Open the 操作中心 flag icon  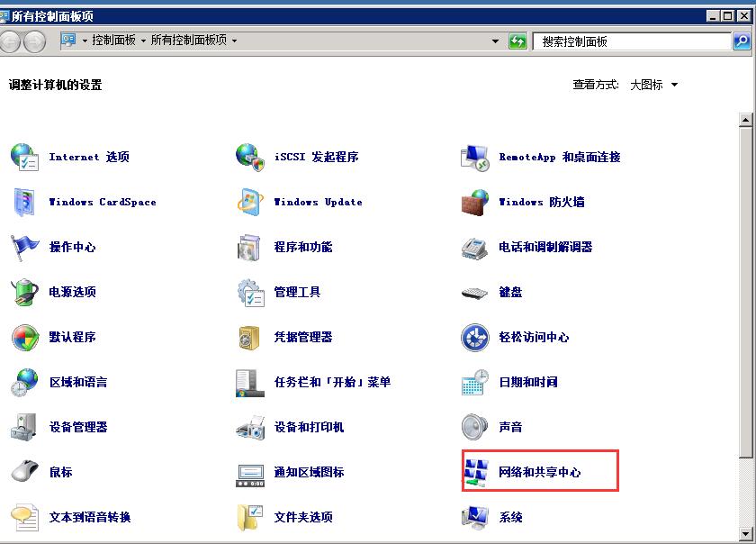pyautogui.click(x=24, y=247)
